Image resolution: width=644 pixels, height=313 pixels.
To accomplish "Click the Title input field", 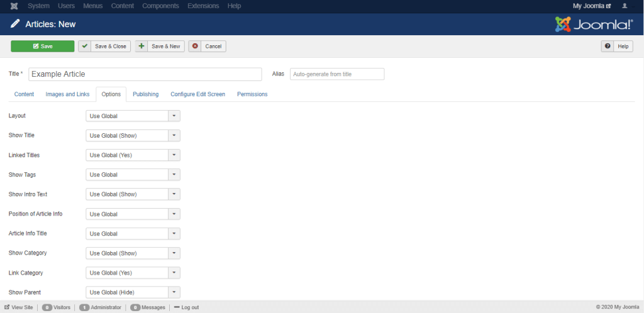I will 145,74.
